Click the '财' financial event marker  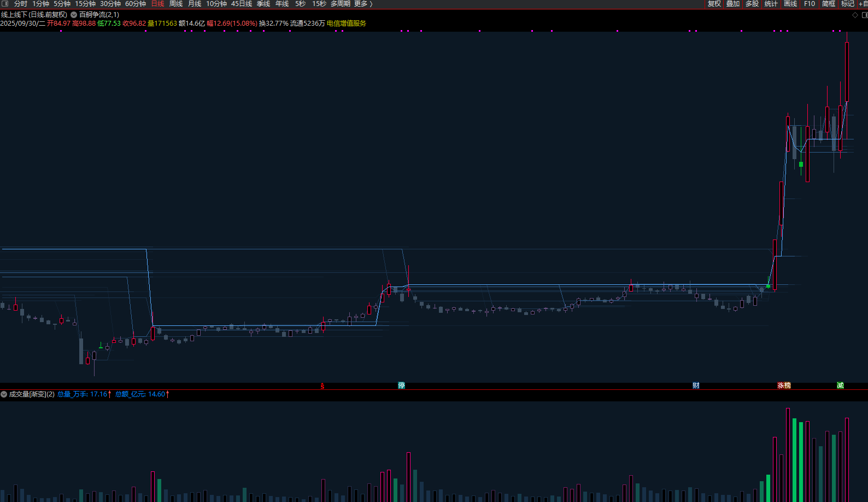click(x=696, y=386)
